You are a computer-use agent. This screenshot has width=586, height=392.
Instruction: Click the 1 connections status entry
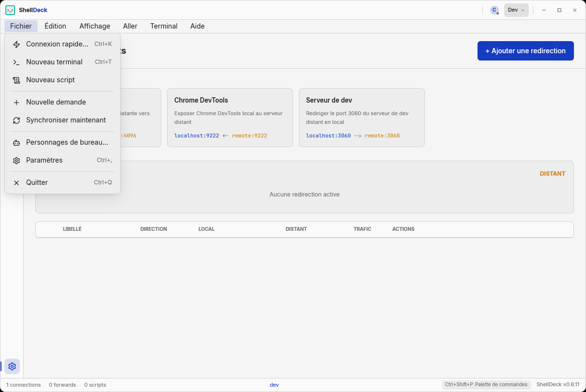[x=24, y=385]
